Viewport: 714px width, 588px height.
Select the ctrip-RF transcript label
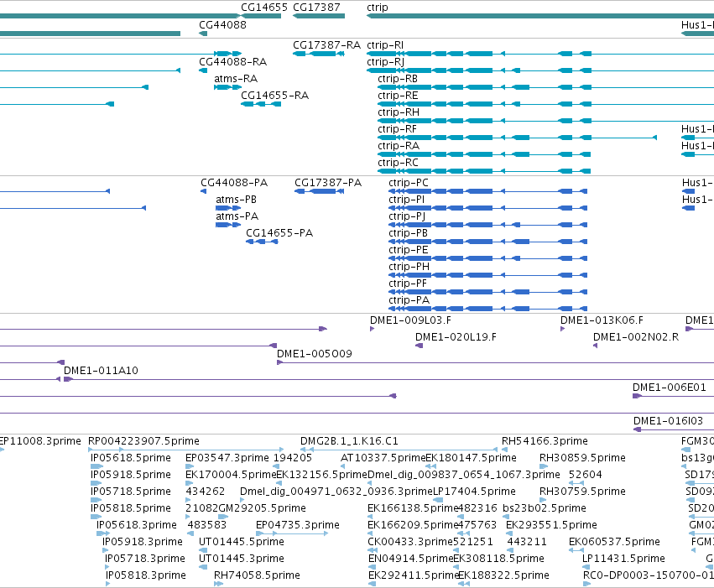point(397,129)
